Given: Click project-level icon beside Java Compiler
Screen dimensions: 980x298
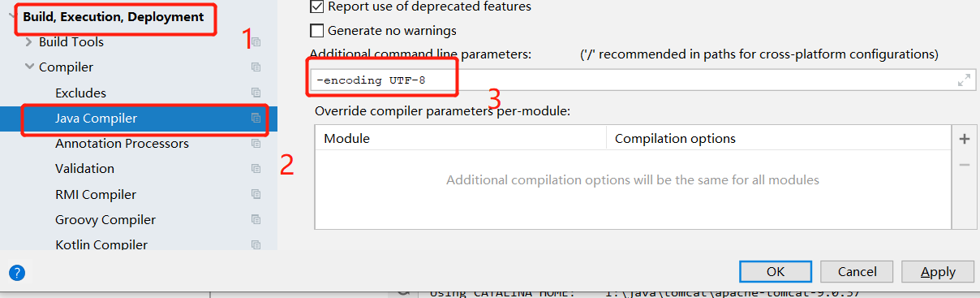Looking at the screenshot, I should pyautogui.click(x=256, y=119).
